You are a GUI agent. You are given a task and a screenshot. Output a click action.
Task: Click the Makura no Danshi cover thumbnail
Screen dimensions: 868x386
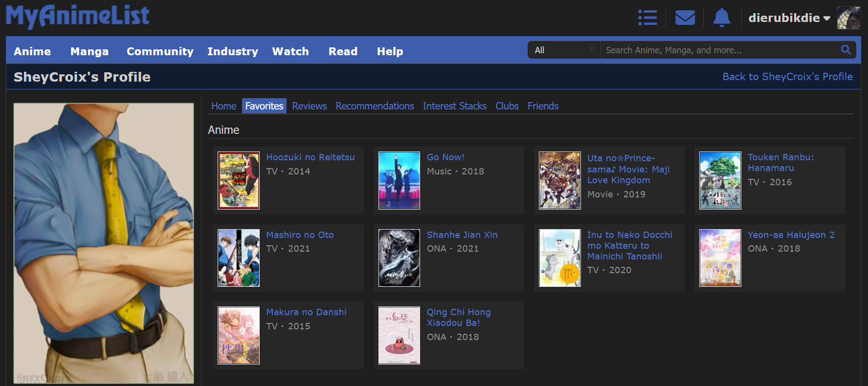click(x=239, y=335)
